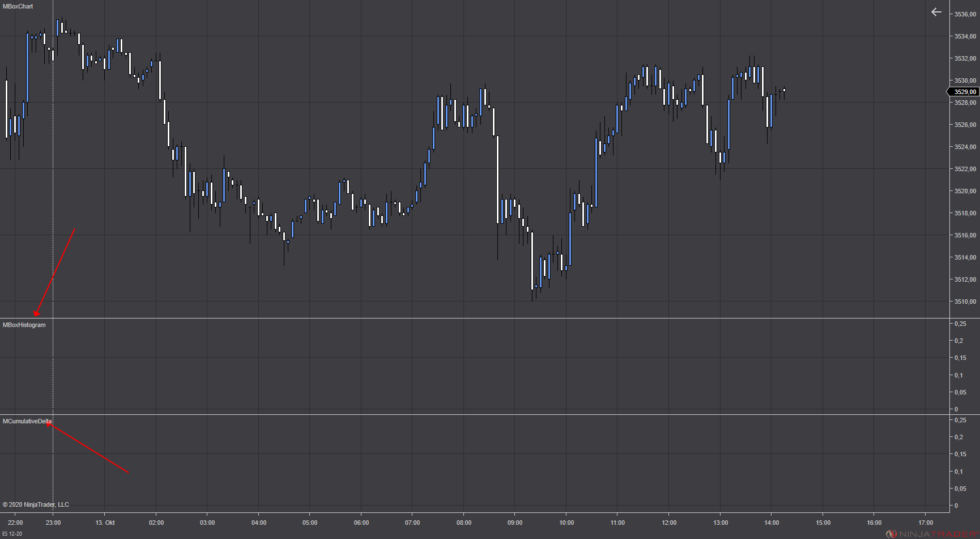The image size is (980, 539).
Task: Click the © 2020 NinjaTrader, LLC text
Action: pyautogui.click(x=36, y=504)
